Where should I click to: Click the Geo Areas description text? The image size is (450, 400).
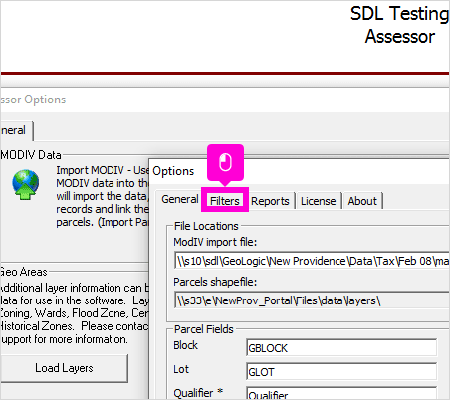[74, 313]
